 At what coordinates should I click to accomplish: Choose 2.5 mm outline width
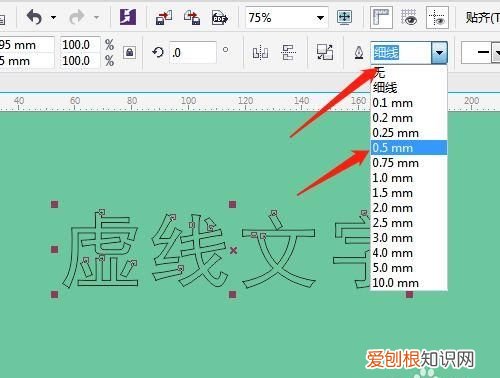[x=409, y=223]
